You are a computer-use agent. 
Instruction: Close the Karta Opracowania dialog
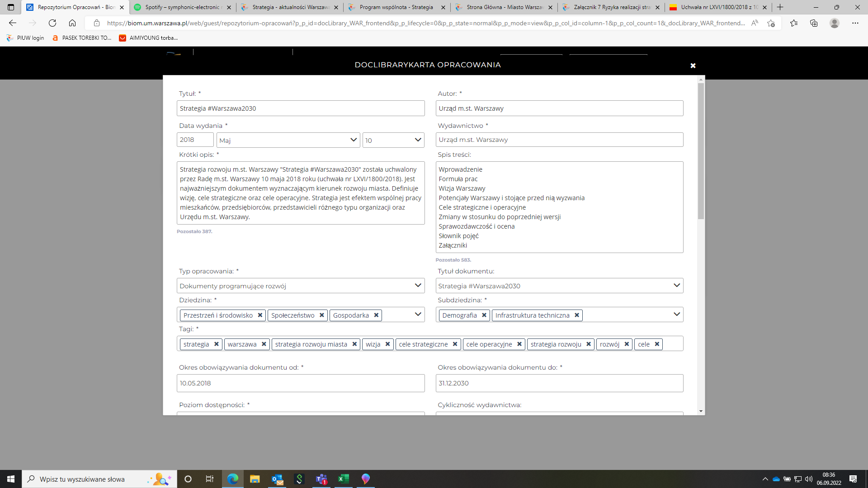[693, 66]
